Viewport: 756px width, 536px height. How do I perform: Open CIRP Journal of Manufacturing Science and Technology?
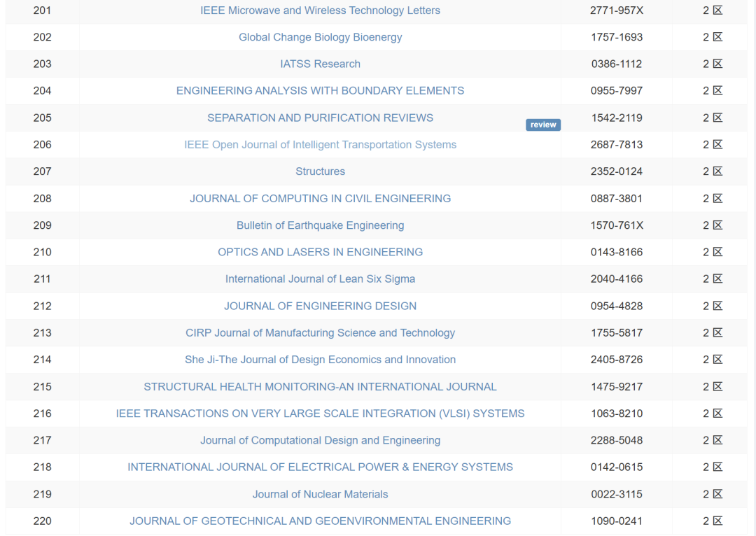(320, 332)
